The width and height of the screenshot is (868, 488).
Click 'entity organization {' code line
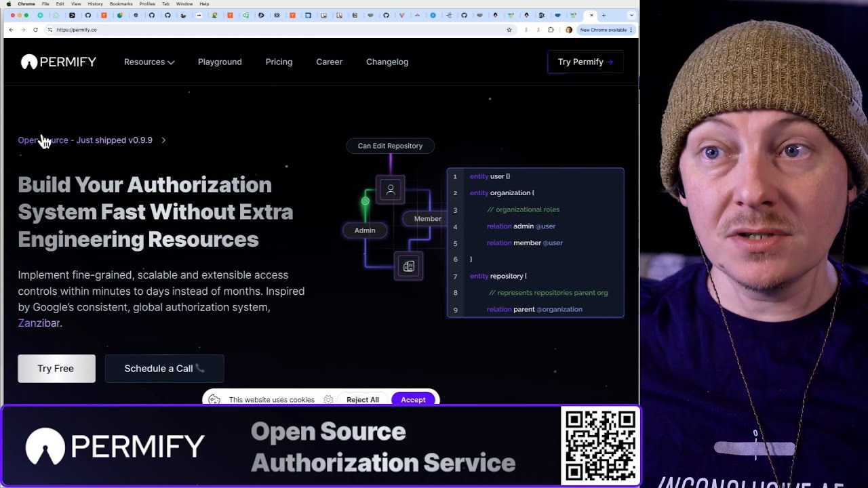(502, 193)
